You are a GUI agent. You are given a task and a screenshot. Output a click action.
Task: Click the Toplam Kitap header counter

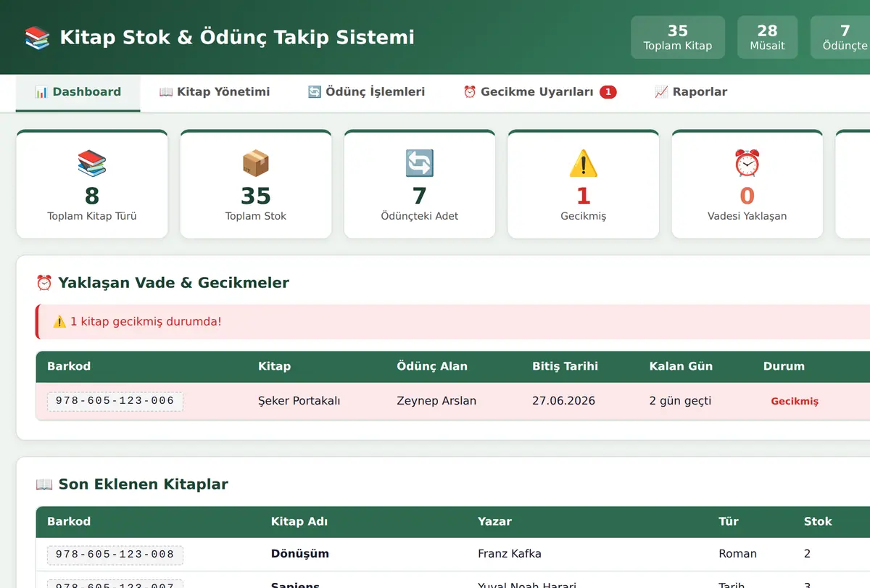[678, 38]
